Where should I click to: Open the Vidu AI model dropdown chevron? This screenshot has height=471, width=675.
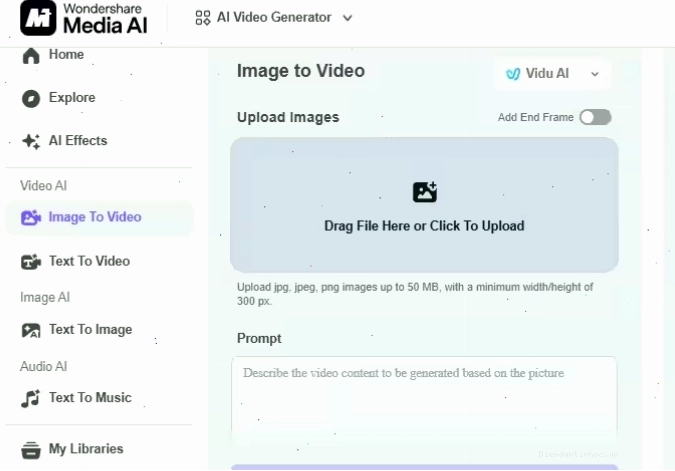pos(595,74)
